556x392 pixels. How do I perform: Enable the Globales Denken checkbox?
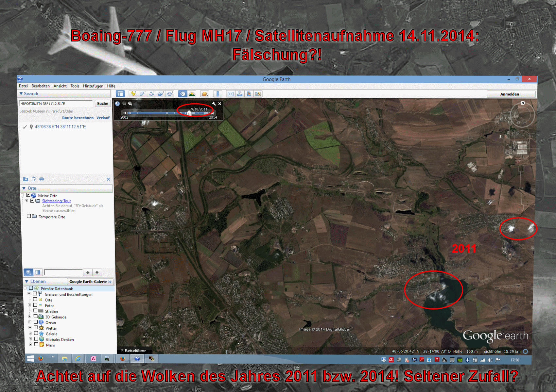(36, 339)
